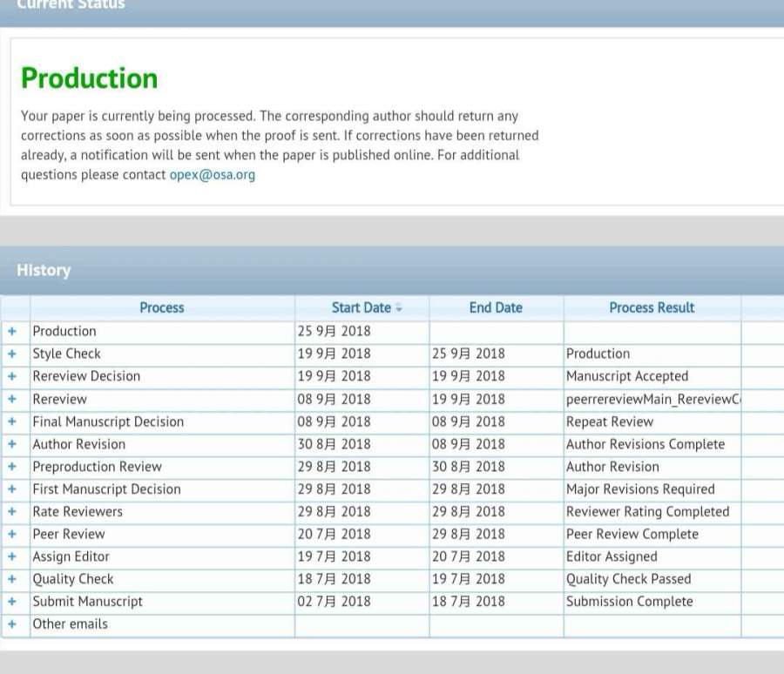
Task: Expand the Rate Reviewers row
Action: tap(12, 512)
